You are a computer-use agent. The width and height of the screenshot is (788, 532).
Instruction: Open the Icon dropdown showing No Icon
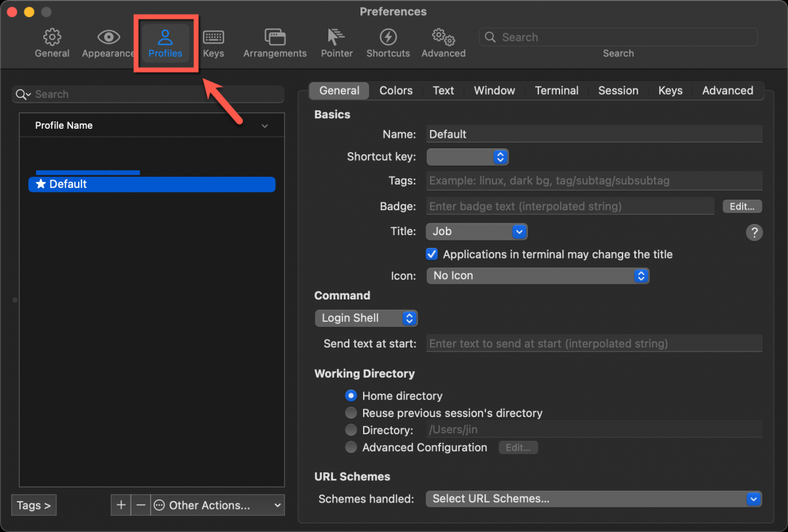(x=538, y=276)
